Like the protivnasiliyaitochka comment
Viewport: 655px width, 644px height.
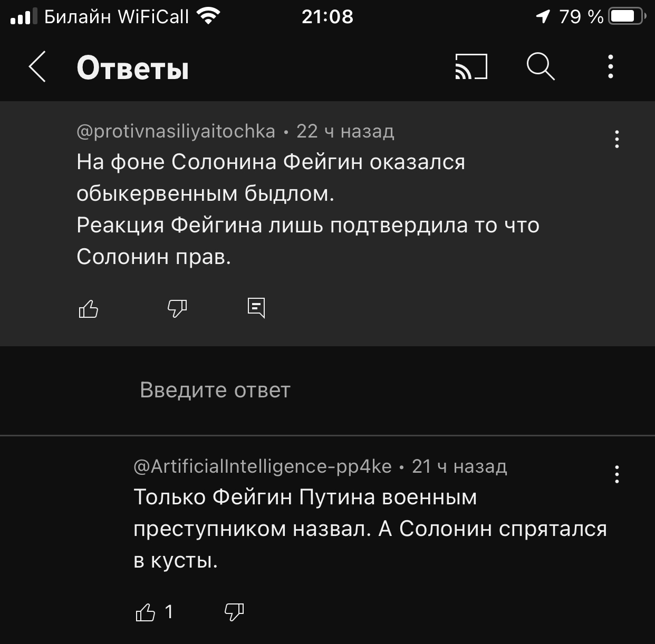[x=88, y=308]
